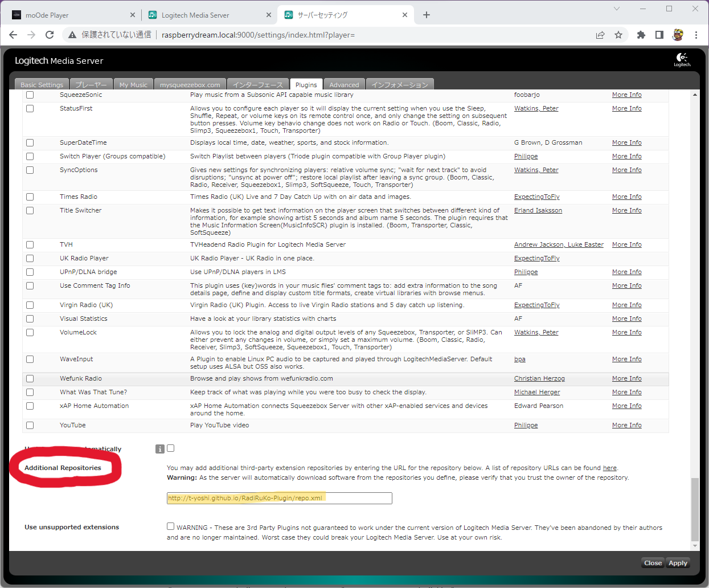Image resolution: width=709 pixels, height=588 pixels.
Task: Open the Advanced settings tab
Action: tap(344, 84)
